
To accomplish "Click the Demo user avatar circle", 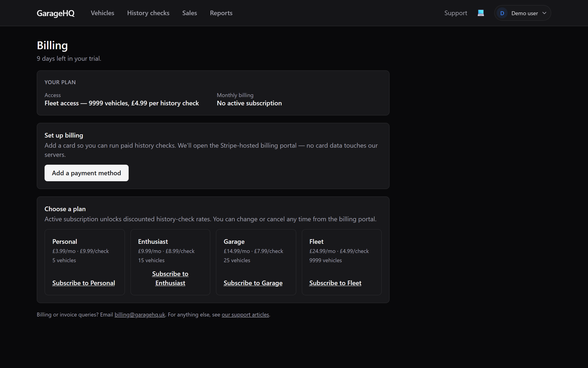I will (502, 13).
